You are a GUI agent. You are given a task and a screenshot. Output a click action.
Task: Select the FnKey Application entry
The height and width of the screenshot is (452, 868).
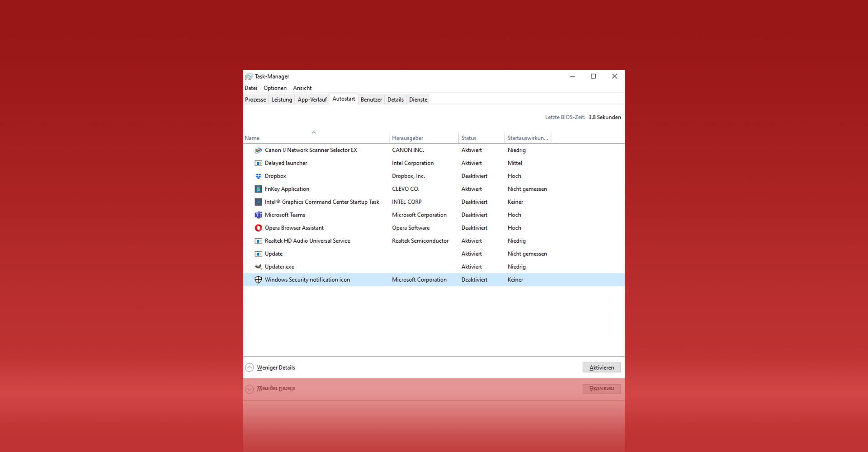(x=287, y=189)
